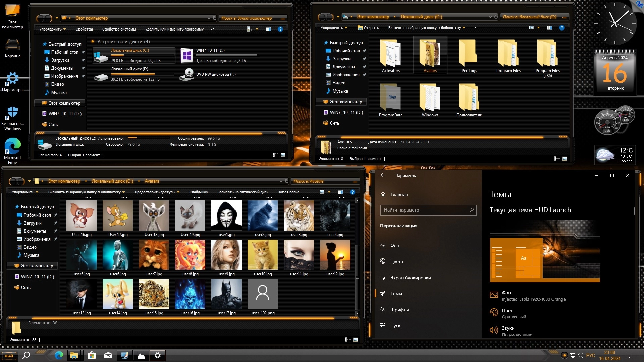Click Свойства системы in the toolbar
The width and height of the screenshot is (644, 362).
(119, 29)
